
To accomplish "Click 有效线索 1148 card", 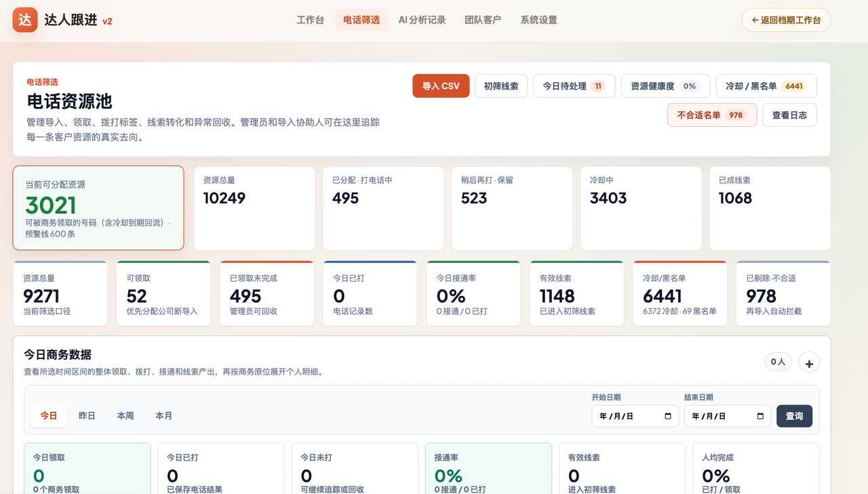I will 576,294.
